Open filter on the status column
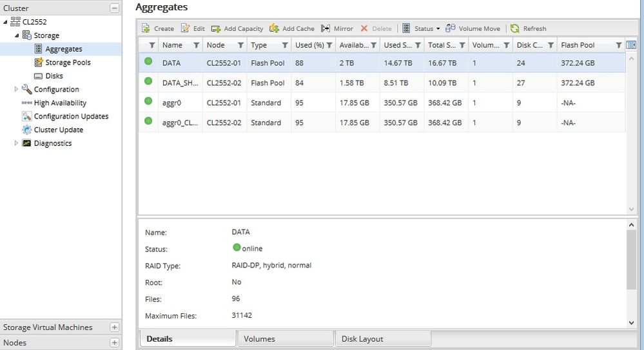Screen dimensions: 644x350 (x=152, y=45)
